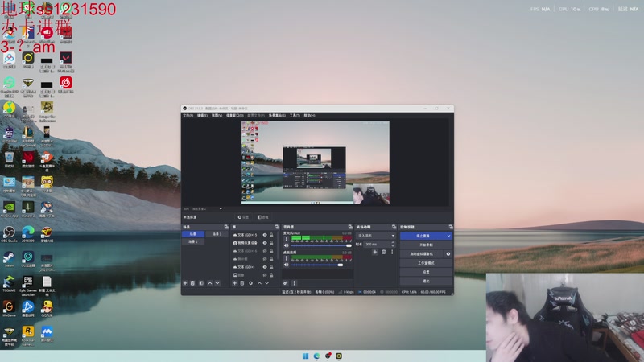This screenshot has height=362, width=644.
Task: Open source properties gear in the 来源 panel toolbar
Action: (x=250, y=283)
